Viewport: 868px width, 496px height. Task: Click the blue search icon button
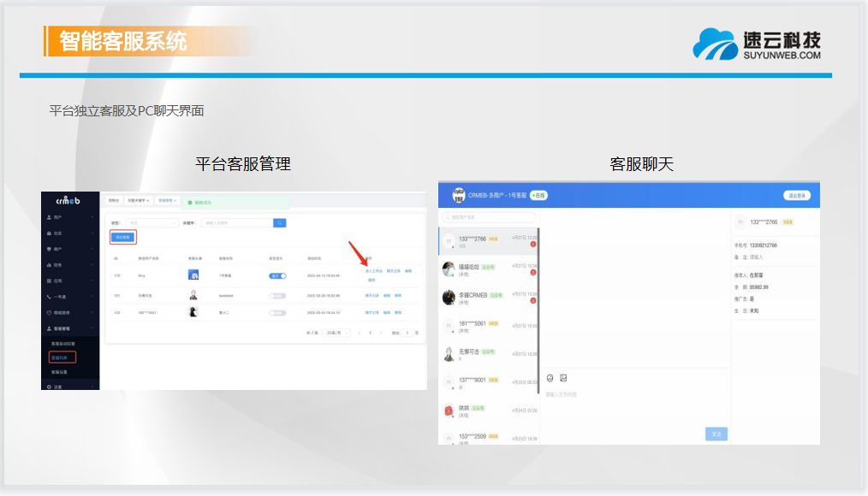tap(280, 222)
